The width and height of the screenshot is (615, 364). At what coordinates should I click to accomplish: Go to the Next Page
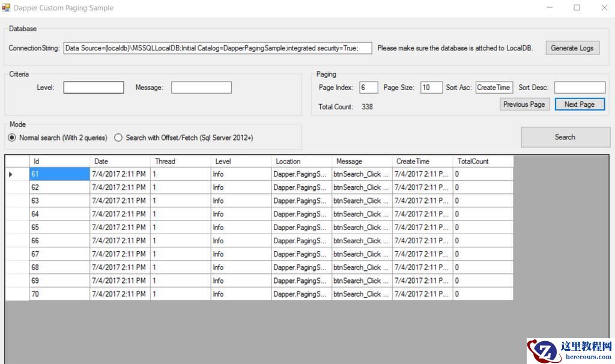coord(579,104)
